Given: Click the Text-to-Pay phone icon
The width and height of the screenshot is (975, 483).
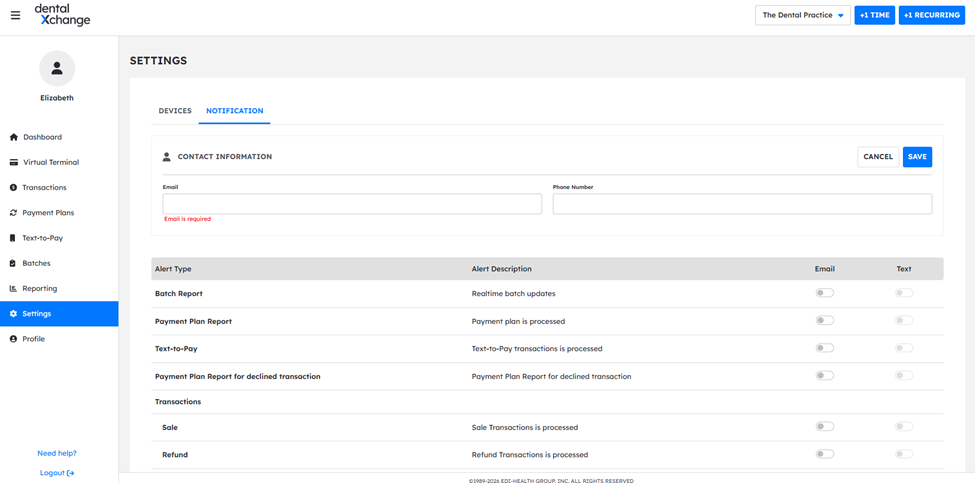Looking at the screenshot, I should point(13,238).
